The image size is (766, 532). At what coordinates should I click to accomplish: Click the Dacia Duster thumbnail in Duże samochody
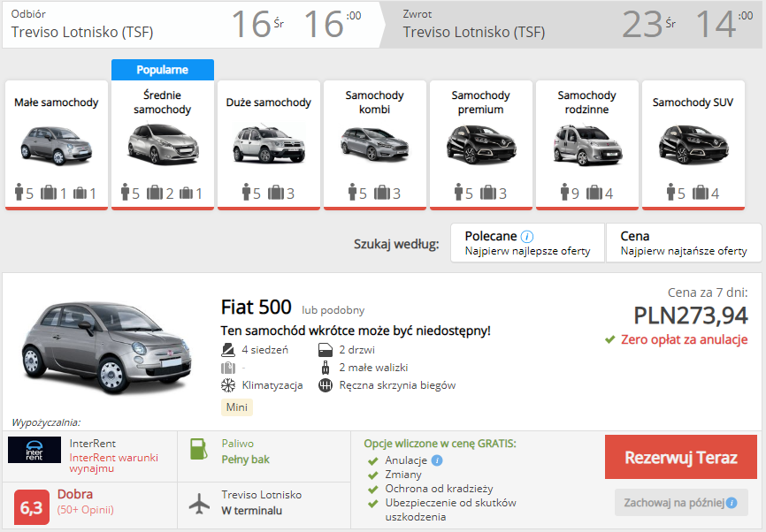pos(269,144)
